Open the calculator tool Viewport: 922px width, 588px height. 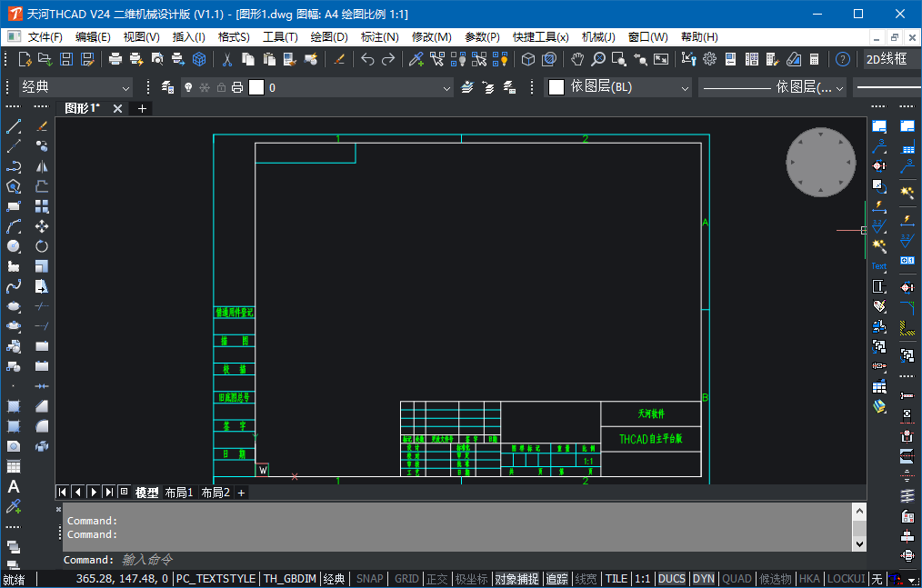(x=815, y=59)
